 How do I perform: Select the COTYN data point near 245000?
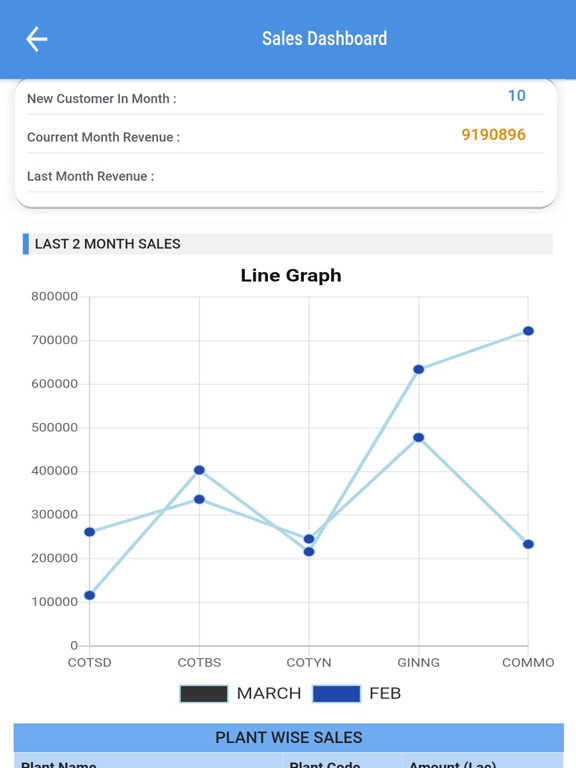click(309, 539)
